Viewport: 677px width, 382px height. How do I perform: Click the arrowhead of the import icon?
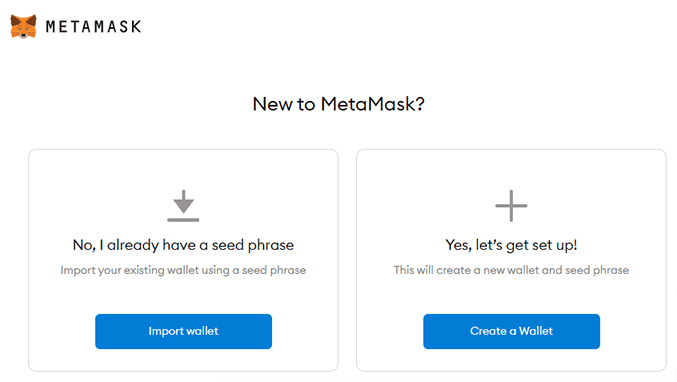pyautogui.click(x=183, y=206)
